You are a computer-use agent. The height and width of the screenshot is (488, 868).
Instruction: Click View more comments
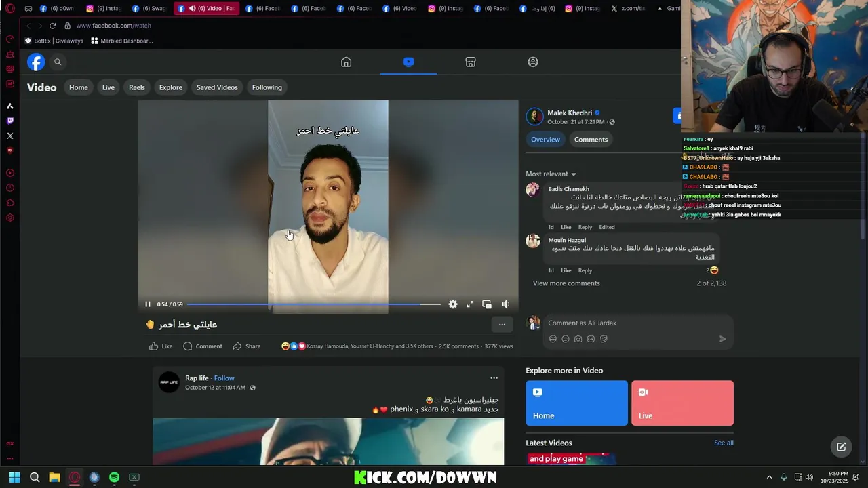click(566, 283)
